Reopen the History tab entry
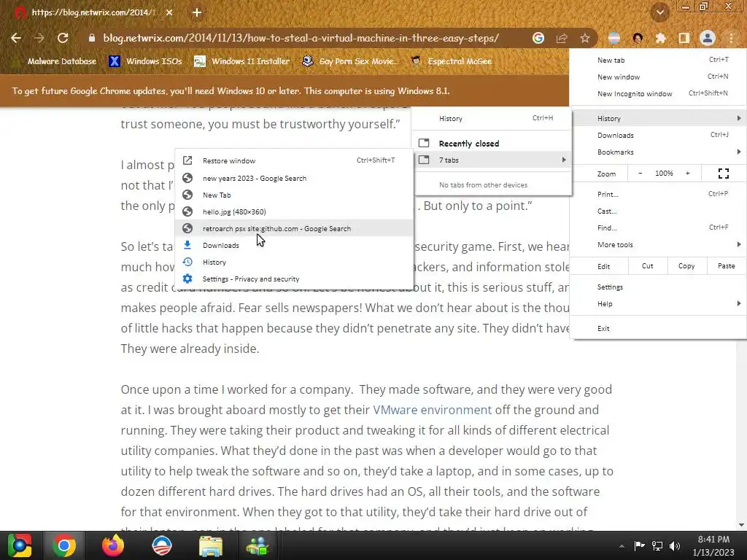Image resolution: width=747 pixels, height=560 pixels. [294, 262]
